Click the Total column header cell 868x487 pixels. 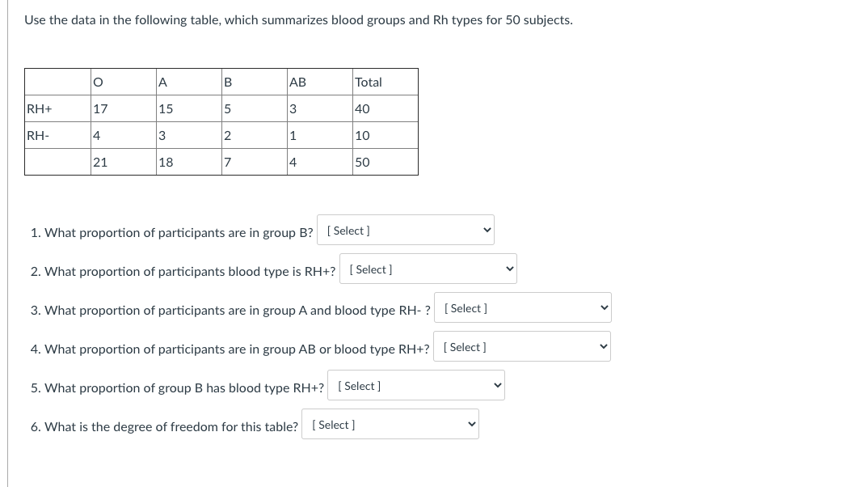[x=384, y=83]
